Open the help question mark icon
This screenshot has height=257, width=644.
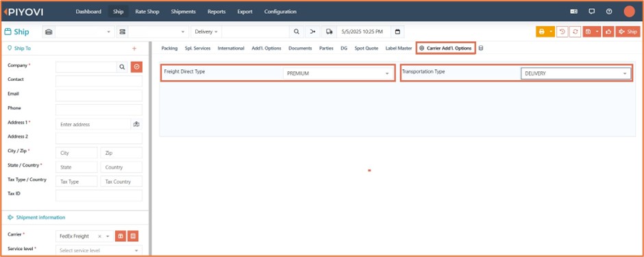coord(609,12)
